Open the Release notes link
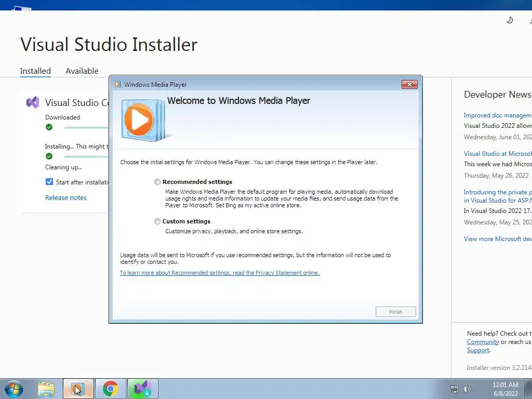The height and width of the screenshot is (399, 532). click(x=66, y=197)
